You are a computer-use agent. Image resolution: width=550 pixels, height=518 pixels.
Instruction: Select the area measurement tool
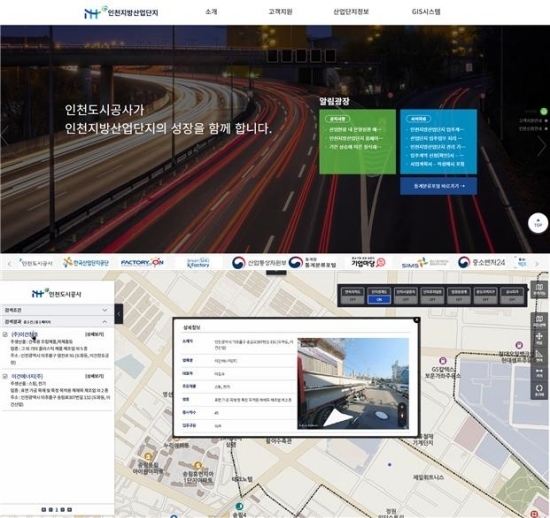point(539,356)
